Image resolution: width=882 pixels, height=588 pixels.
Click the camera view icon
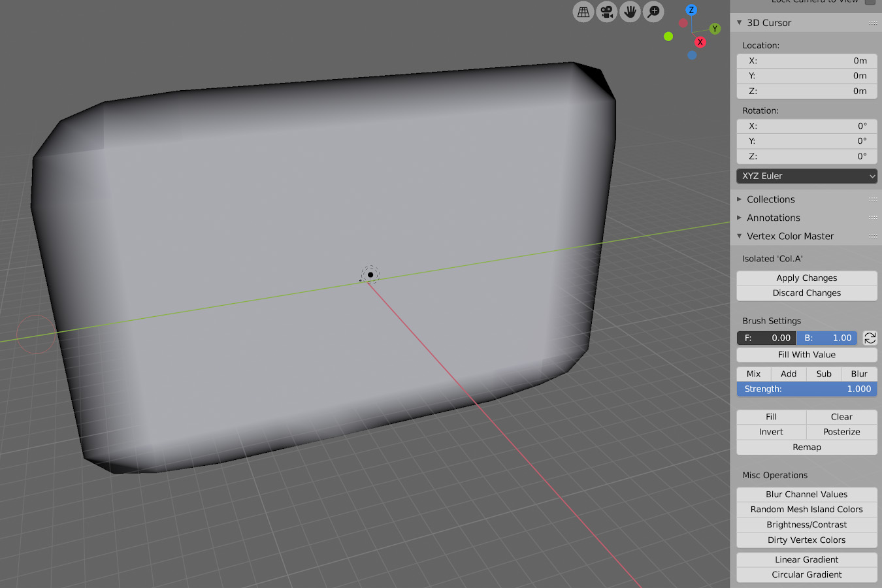point(607,12)
